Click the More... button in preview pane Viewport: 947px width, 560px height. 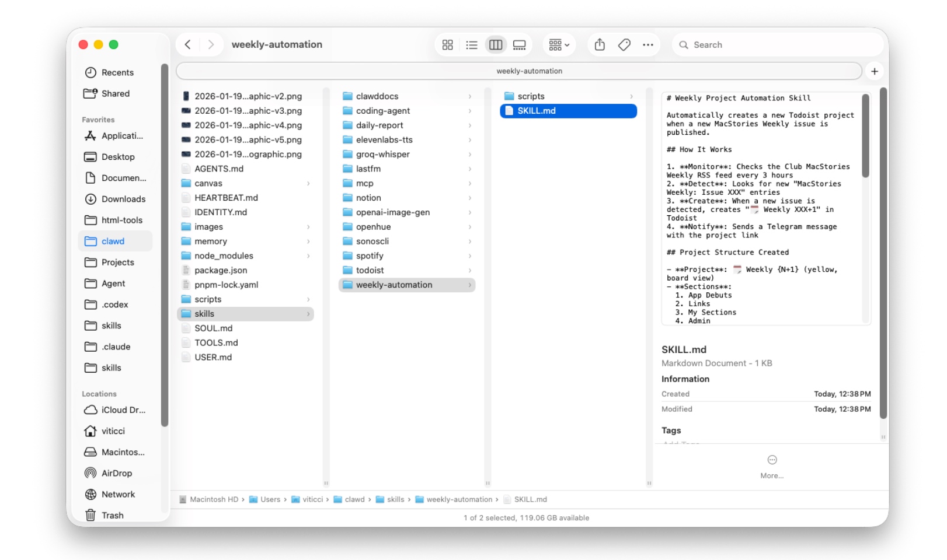[x=772, y=467]
